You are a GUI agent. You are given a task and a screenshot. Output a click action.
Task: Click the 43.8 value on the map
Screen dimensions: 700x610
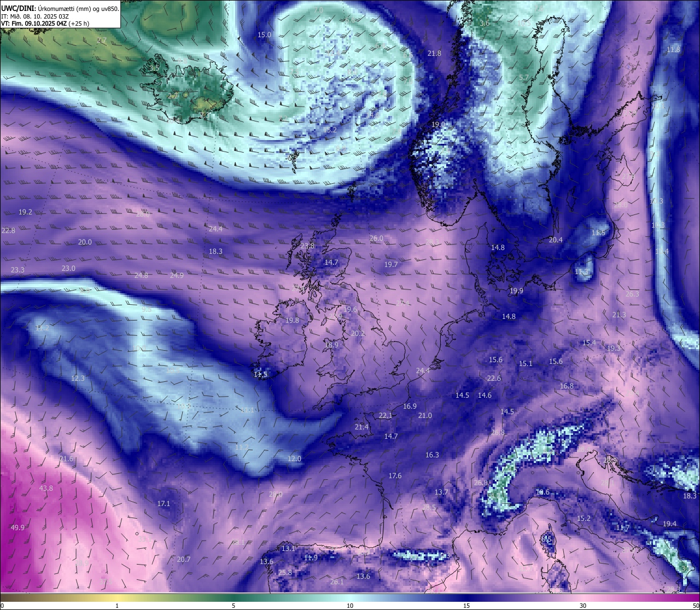pos(46,489)
